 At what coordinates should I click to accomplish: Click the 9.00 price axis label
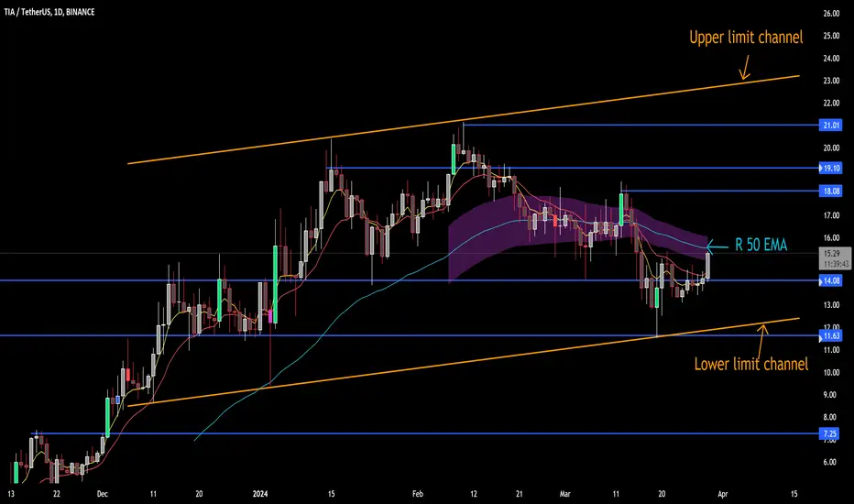point(830,394)
